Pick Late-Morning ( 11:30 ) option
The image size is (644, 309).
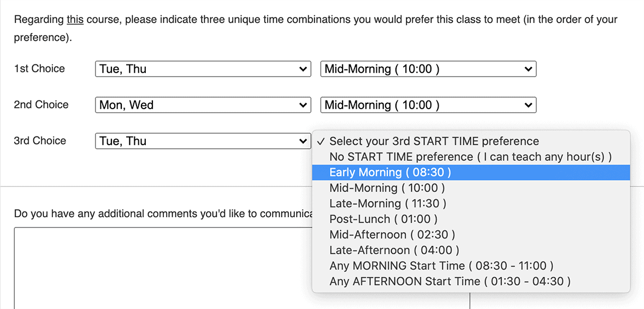point(388,204)
